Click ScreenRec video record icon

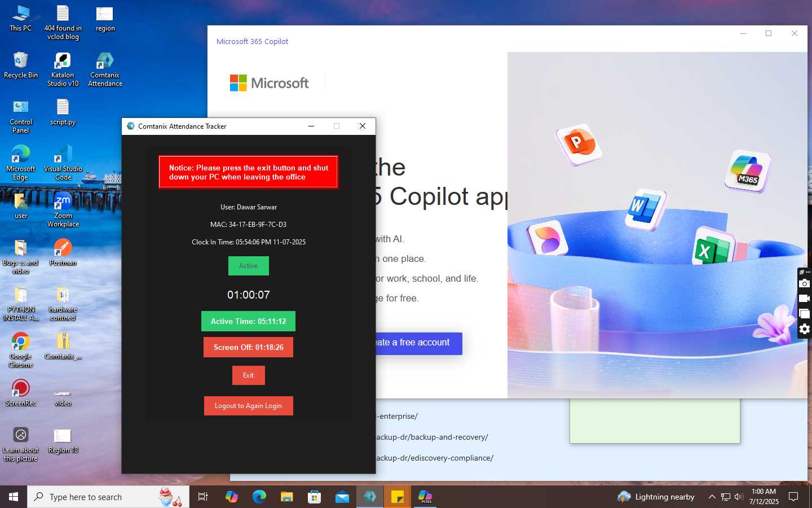pyautogui.click(x=805, y=299)
